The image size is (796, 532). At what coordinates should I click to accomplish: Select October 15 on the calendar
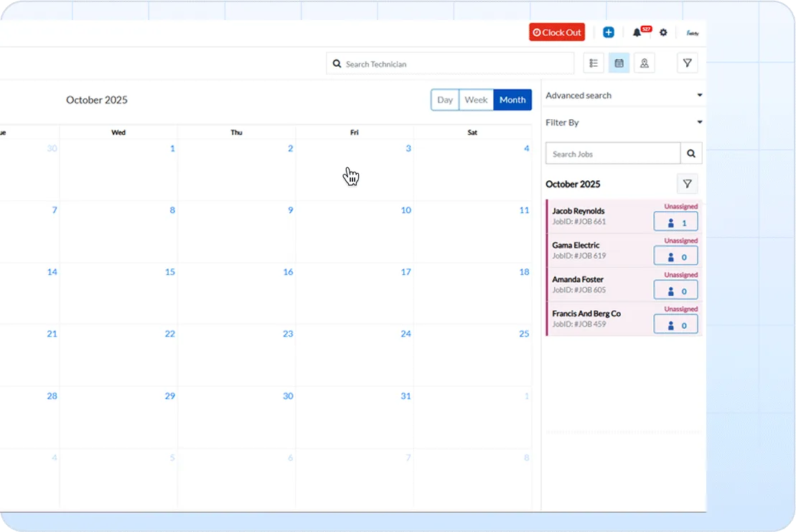click(x=170, y=272)
